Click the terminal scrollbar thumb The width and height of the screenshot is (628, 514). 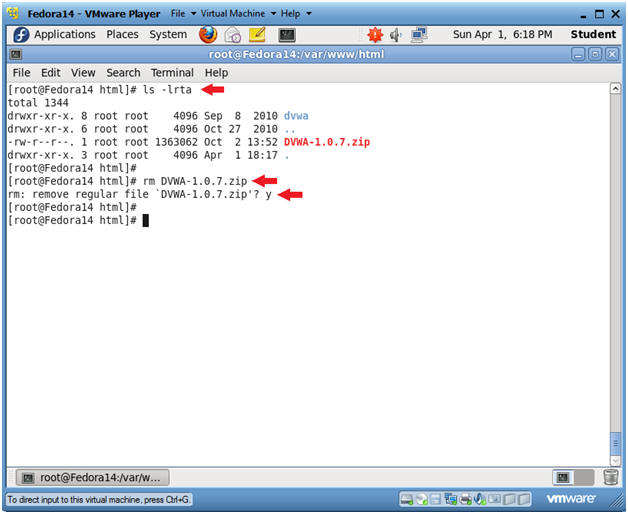pyautogui.click(x=615, y=444)
